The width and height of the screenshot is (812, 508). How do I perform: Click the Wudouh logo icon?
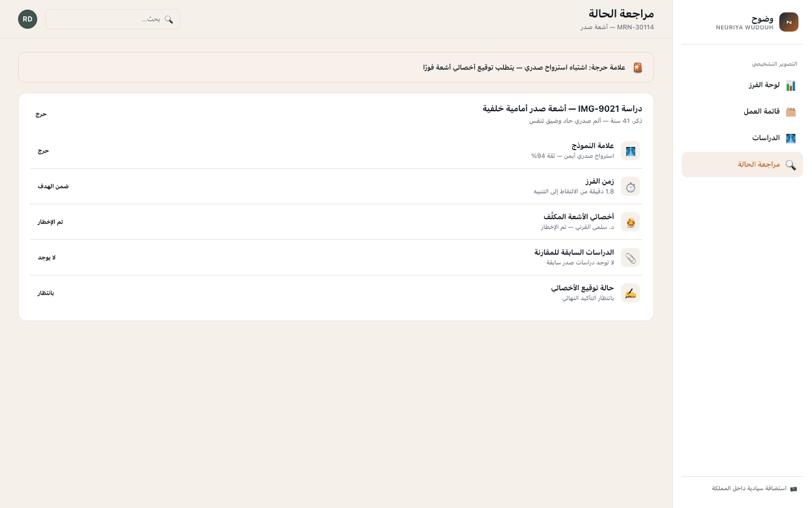point(788,22)
